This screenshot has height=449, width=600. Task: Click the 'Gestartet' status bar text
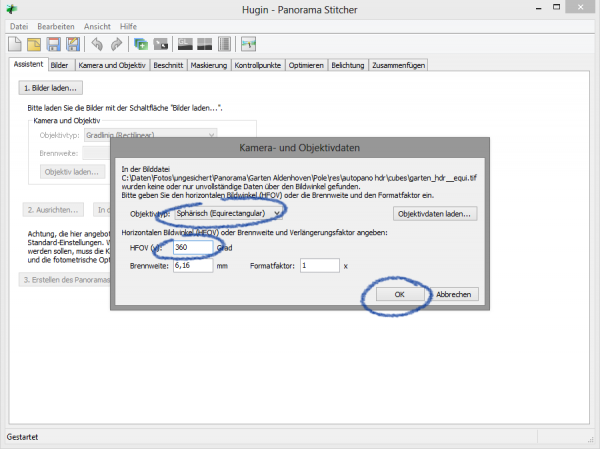[22, 437]
